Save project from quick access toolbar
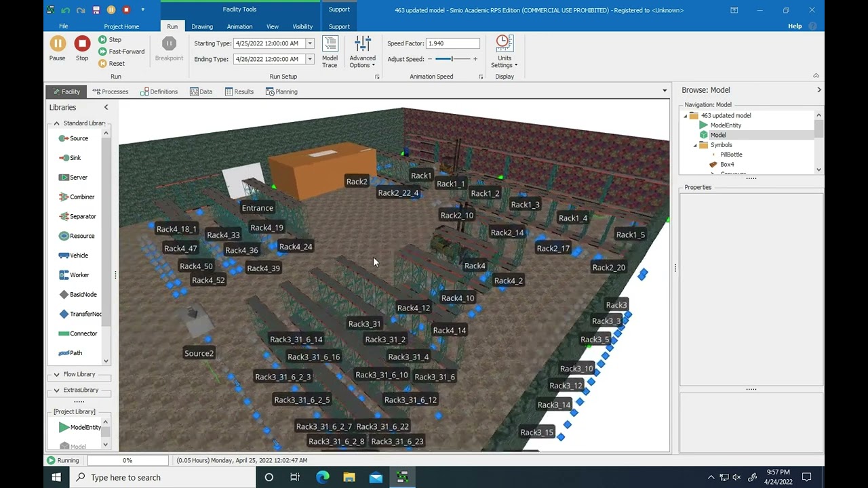Screen dimensions: 868x488 (x=96, y=10)
